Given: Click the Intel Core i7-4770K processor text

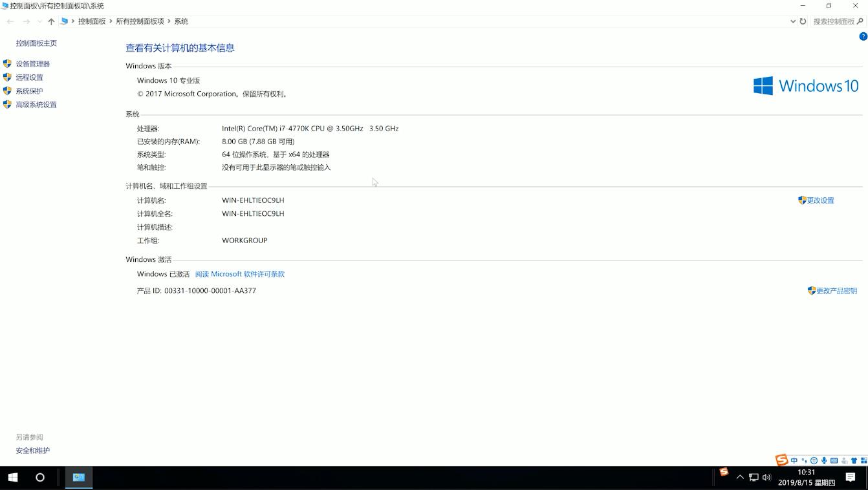Looking at the screenshot, I should 310,129.
